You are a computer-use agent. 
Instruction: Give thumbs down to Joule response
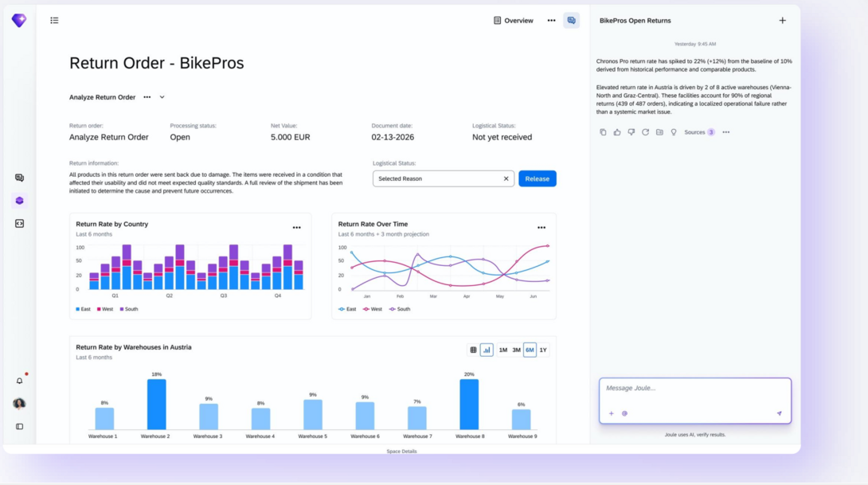(631, 132)
